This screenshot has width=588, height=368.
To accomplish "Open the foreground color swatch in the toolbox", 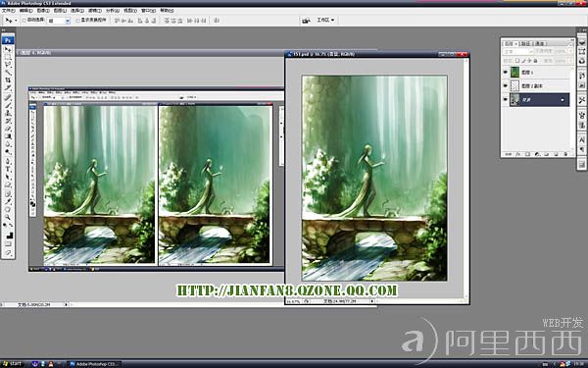I will 8,234.
